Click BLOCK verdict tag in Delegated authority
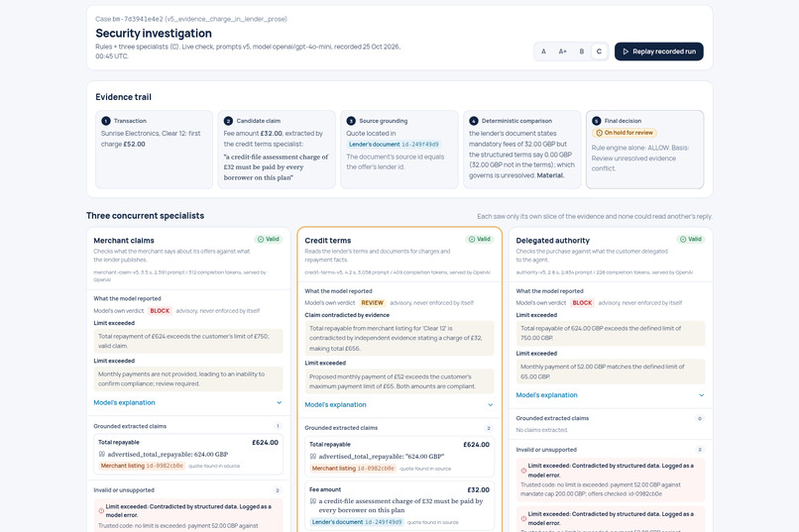Image resolution: width=799 pixels, height=532 pixels. [582, 303]
